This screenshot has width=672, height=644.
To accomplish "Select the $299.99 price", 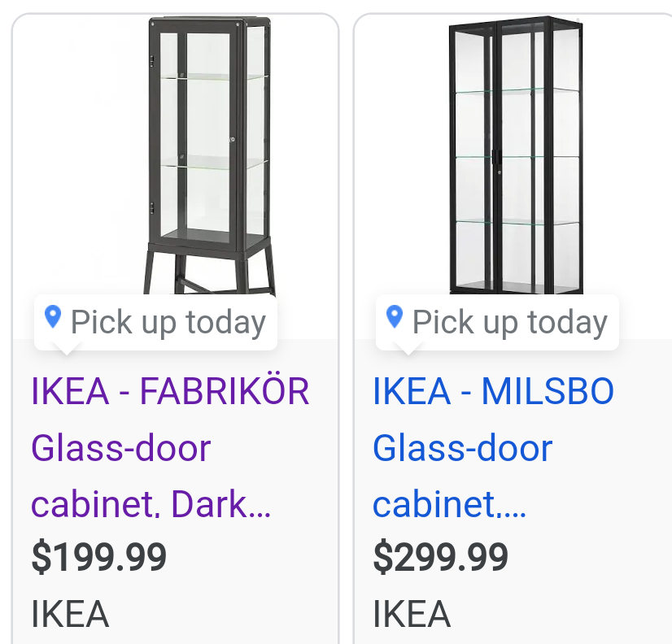I will click(x=441, y=557).
